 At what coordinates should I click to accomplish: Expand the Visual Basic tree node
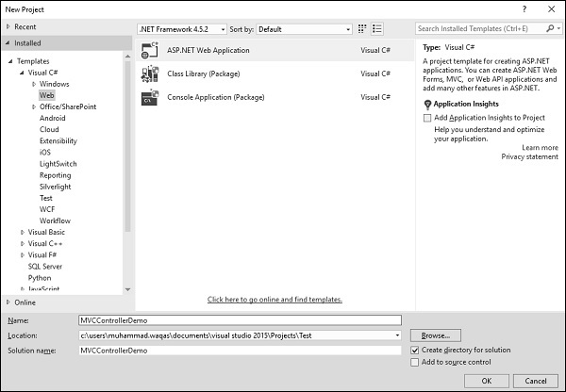(x=23, y=232)
